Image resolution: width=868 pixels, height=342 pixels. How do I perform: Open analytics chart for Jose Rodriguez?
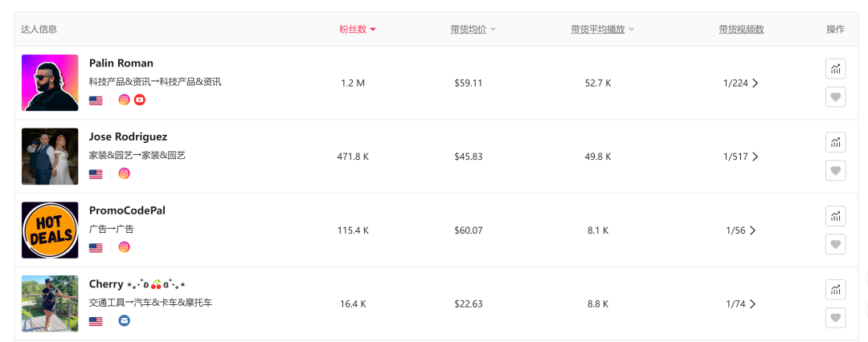pos(836,142)
